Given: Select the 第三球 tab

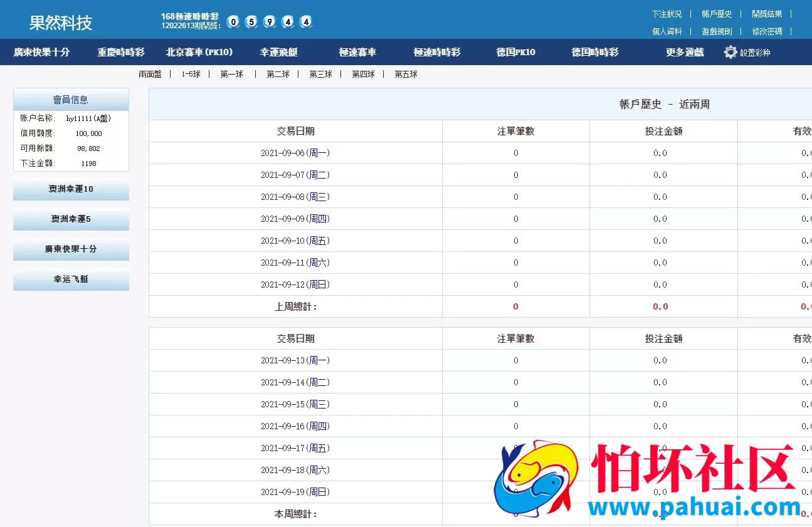Looking at the screenshot, I should point(320,74).
